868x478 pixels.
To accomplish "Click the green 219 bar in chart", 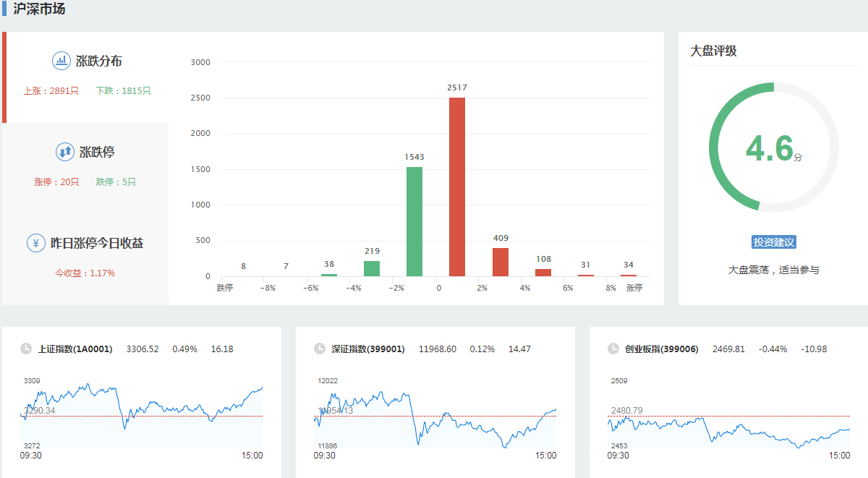I will click(372, 268).
